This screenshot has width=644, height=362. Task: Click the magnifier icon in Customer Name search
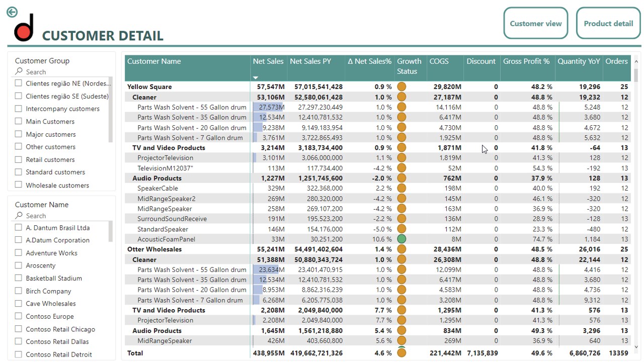pyautogui.click(x=19, y=215)
